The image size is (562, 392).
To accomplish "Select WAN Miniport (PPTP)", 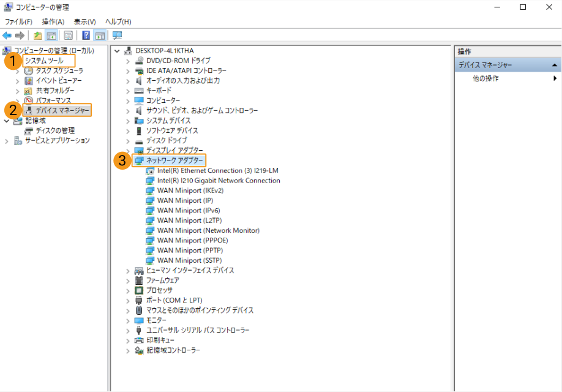I will click(190, 251).
